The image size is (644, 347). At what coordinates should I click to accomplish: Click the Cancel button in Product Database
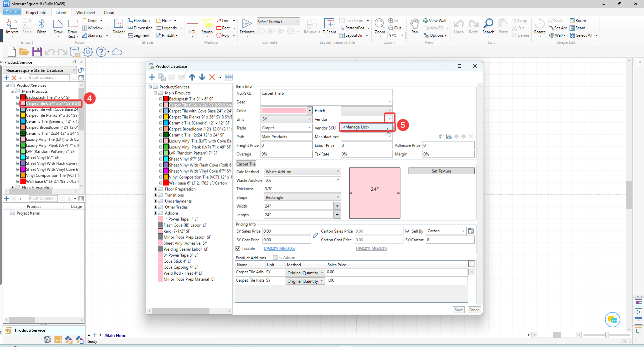point(474,310)
